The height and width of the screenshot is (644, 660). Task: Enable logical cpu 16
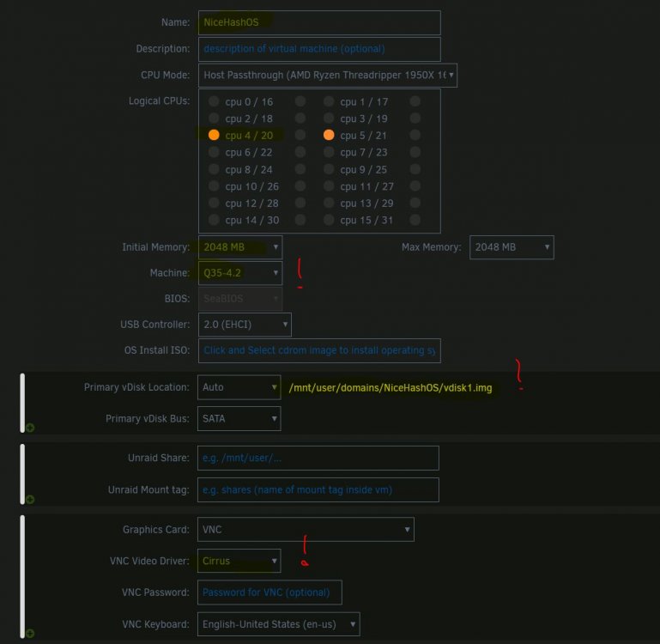coord(300,101)
